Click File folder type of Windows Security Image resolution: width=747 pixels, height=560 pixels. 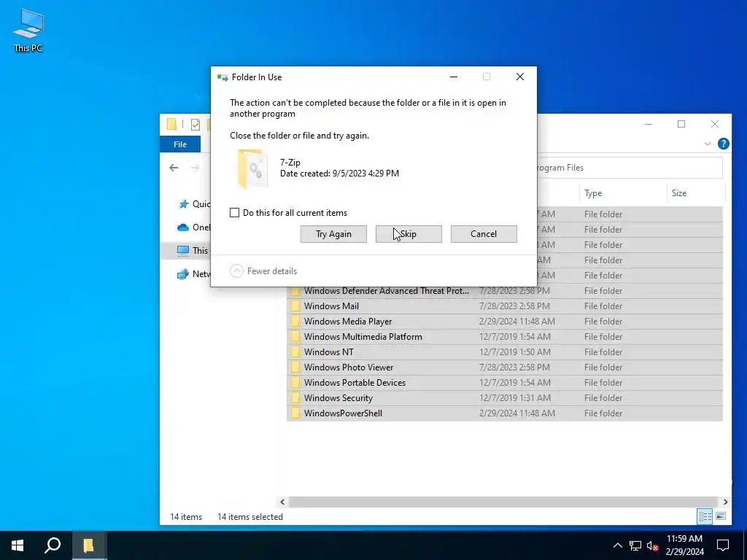(603, 397)
